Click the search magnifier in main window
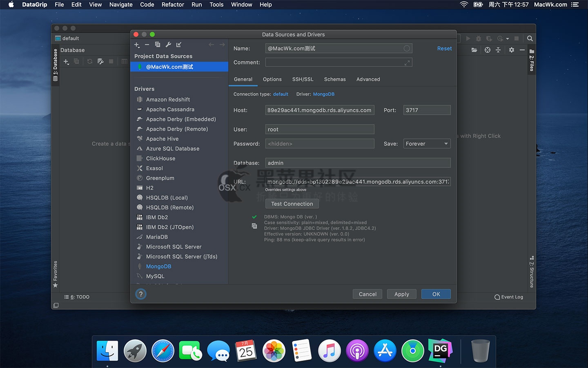 tap(530, 38)
